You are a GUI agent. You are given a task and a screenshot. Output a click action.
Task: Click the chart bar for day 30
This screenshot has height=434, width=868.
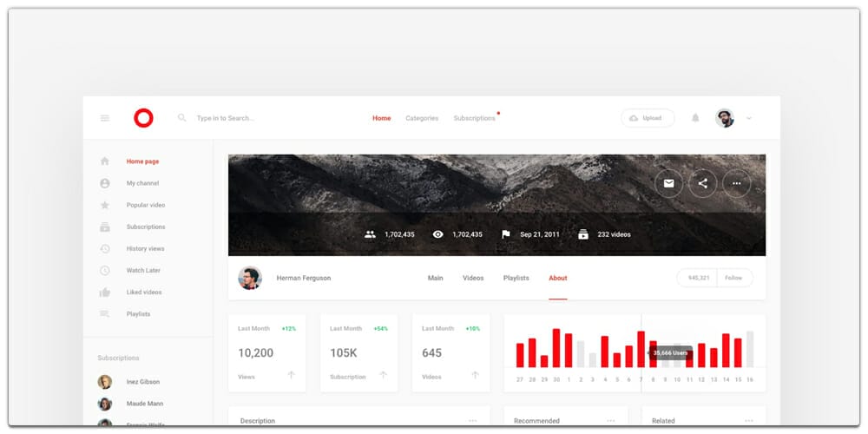[556, 348]
